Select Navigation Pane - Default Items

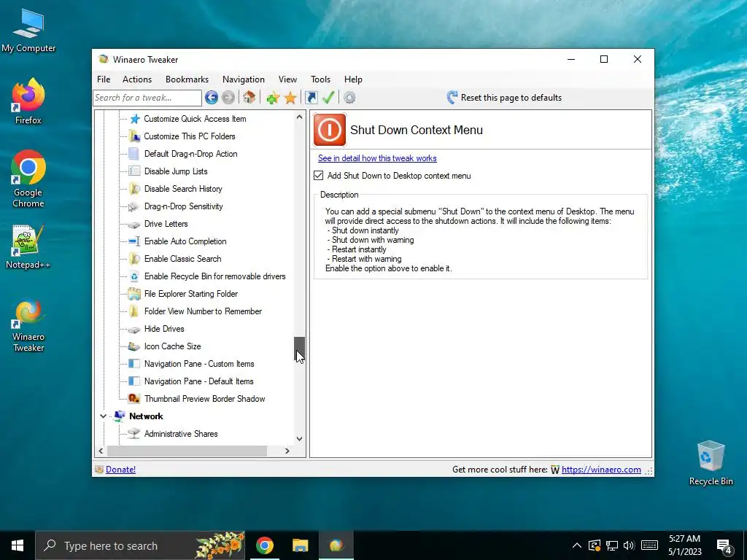[x=198, y=381]
